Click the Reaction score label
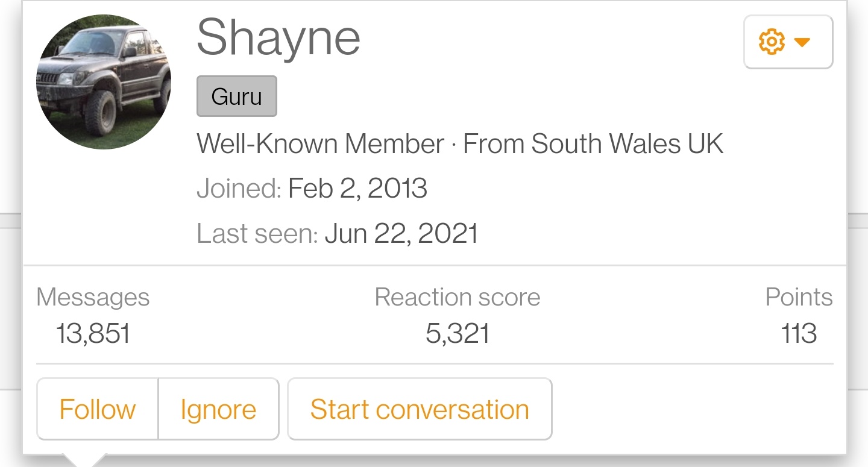The image size is (868, 467). coord(458,297)
